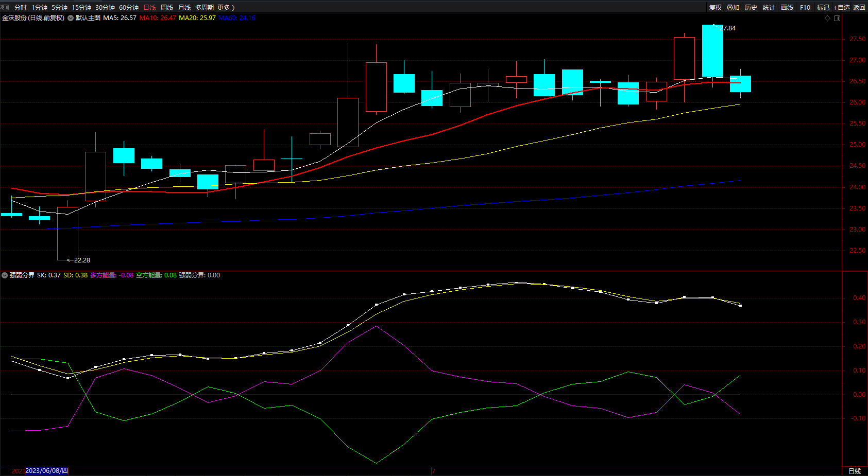Screen dimensions: 868x476
Task: Click the 复权 adjustment button
Action: click(x=716, y=7)
